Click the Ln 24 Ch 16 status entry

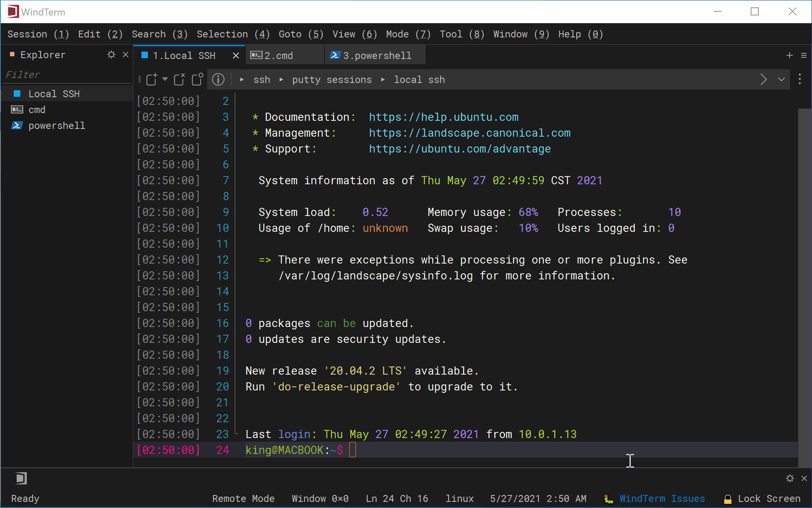pyautogui.click(x=397, y=499)
